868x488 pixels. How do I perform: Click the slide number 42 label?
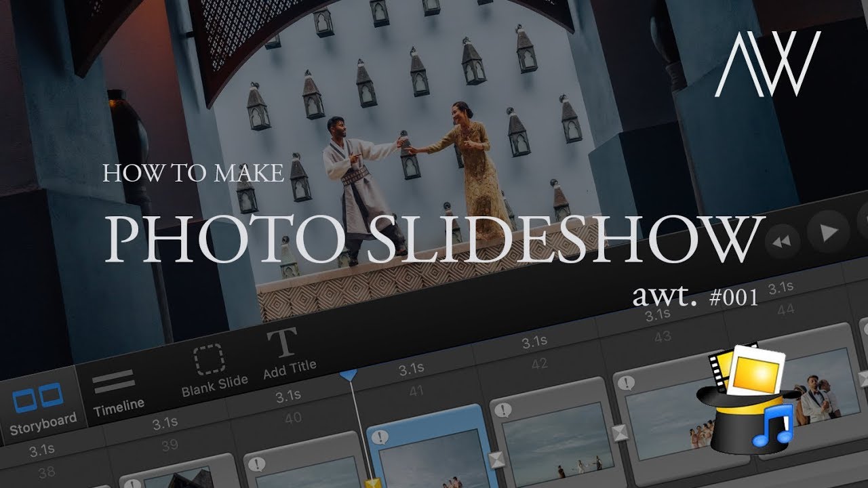click(x=539, y=364)
